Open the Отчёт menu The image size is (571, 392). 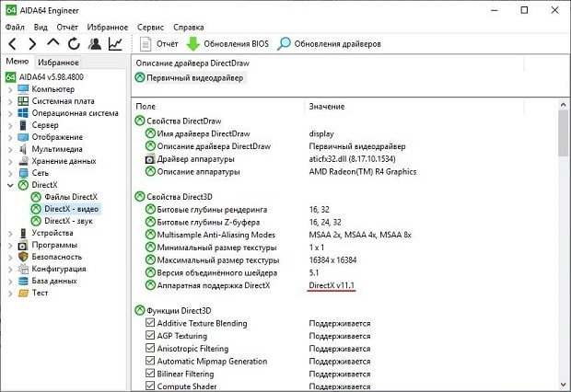pos(67,28)
